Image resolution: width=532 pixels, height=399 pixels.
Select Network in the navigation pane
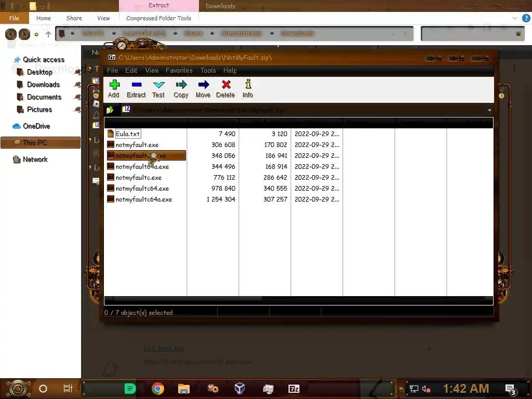coord(35,159)
